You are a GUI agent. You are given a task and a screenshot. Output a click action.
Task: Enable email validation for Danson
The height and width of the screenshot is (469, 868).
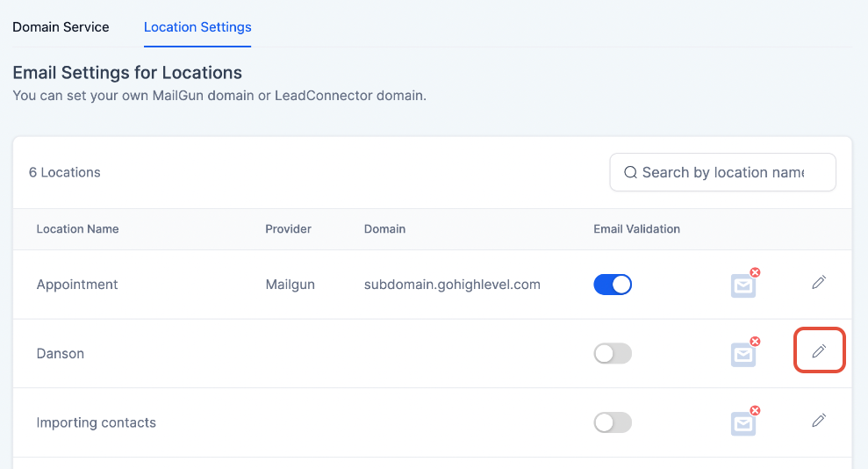click(613, 353)
